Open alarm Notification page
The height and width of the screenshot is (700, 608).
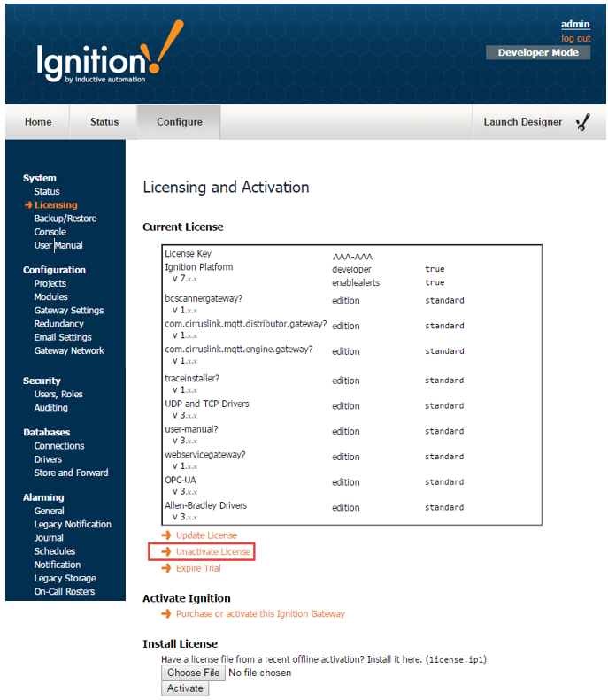58,565
